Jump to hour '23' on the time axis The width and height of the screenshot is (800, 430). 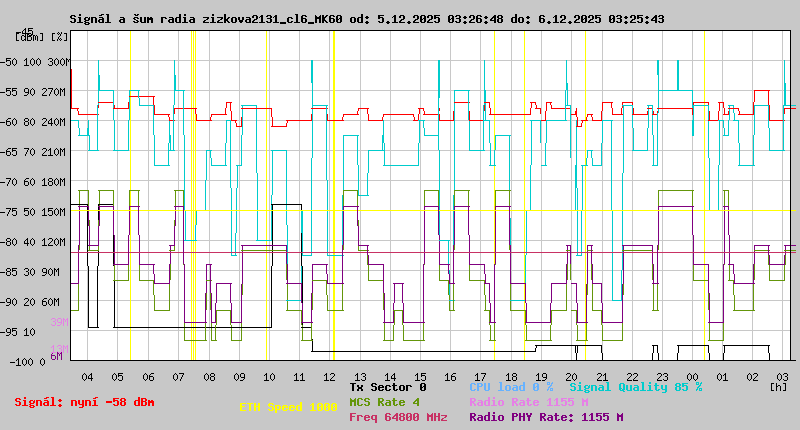coord(662,377)
